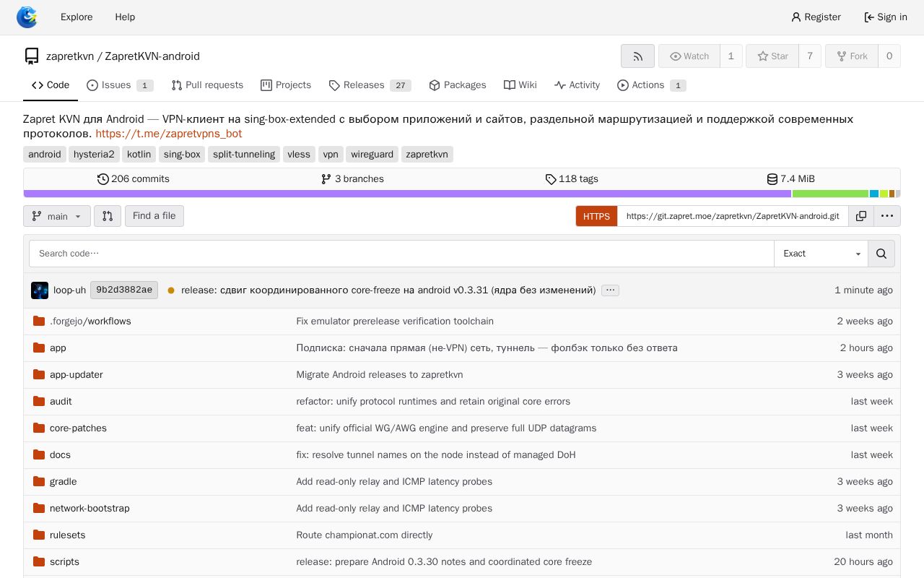Screen dimensions: 924x578
Task: Select the HTTPS clone protocol button
Action: tap(596, 216)
